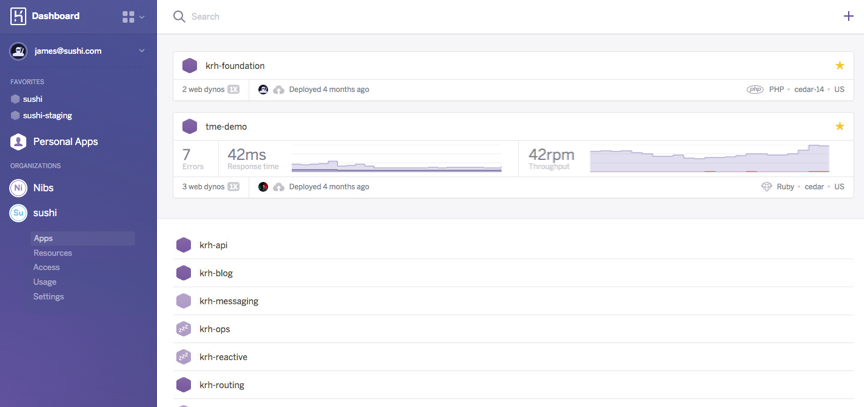This screenshot has width=864, height=407.
Task: Select Settings in sushi menu
Action: click(x=48, y=296)
